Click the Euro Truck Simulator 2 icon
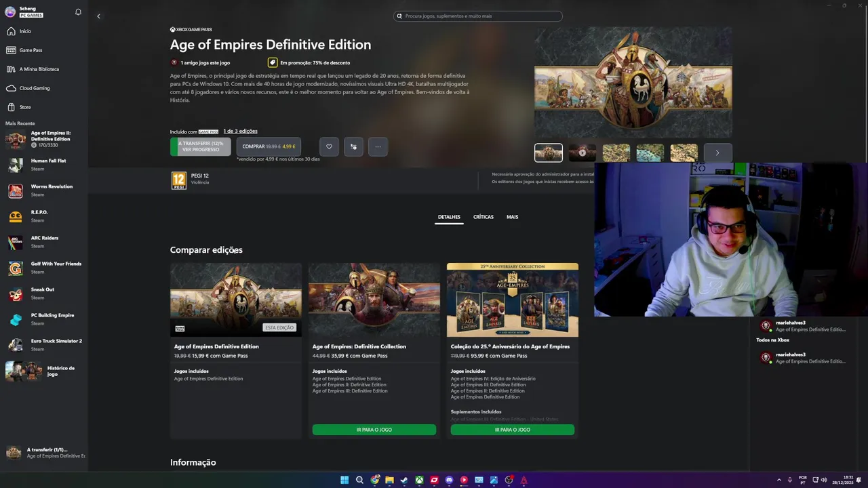This screenshot has height=488, width=868. (16, 345)
